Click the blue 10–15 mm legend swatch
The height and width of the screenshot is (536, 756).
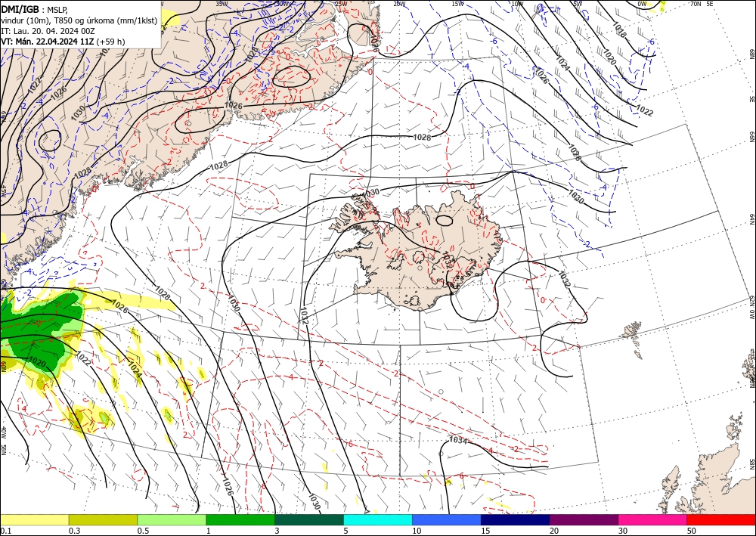pyautogui.click(x=447, y=519)
